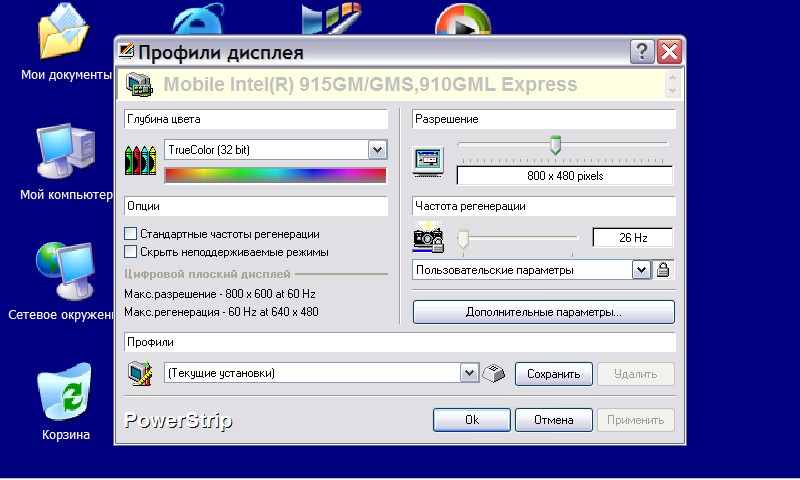Click the profiles monitor icon

[x=138, y=374]
